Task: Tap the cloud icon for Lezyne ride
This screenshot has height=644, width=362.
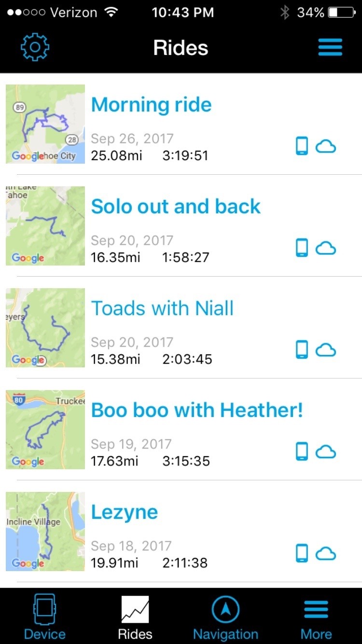Action: coord(326,554)
